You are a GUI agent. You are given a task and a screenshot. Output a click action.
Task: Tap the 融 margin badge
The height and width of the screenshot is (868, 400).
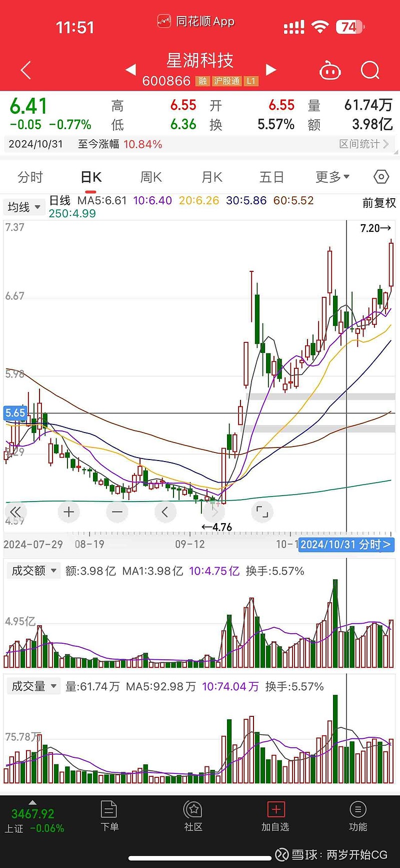[x=202, y=81]
